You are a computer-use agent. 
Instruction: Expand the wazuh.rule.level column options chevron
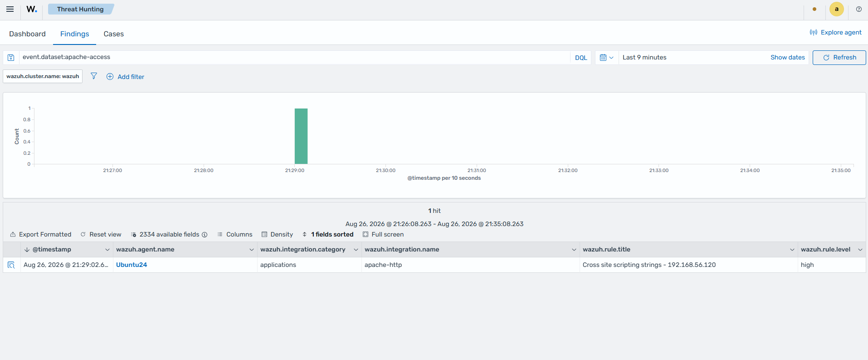860,250
